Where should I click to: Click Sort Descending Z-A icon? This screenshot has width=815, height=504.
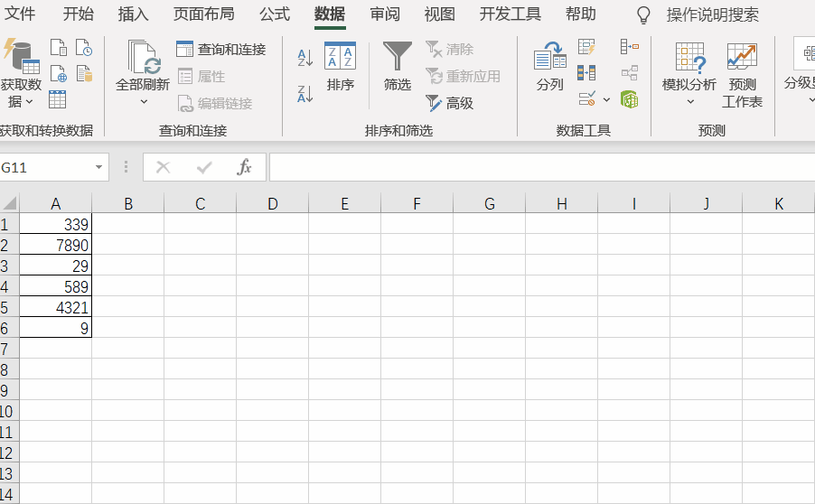point(304,94)
